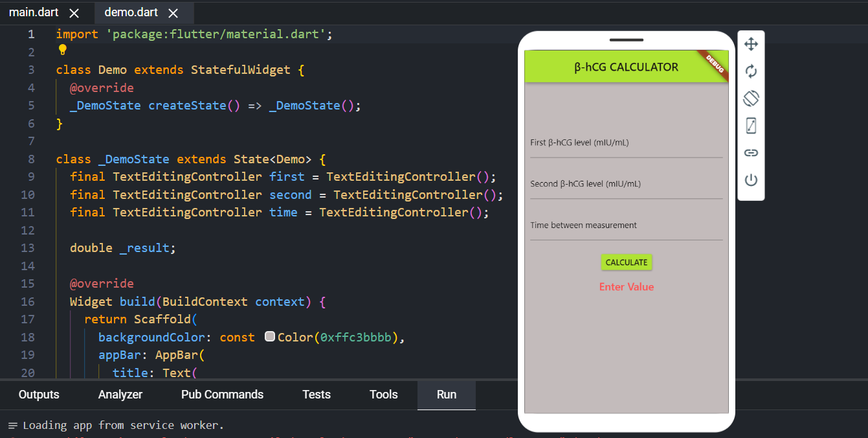Switch to the Tests tab

tap(317, 394)
